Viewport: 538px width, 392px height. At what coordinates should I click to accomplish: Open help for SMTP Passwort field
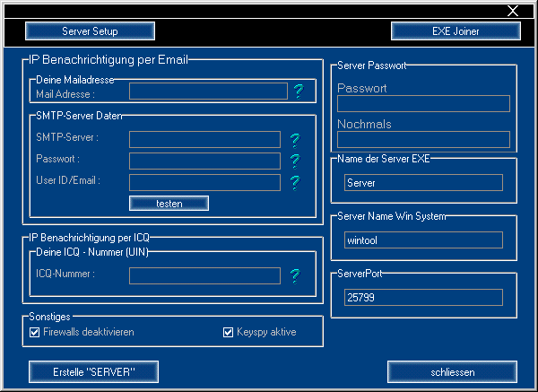(x=293, y=161)
